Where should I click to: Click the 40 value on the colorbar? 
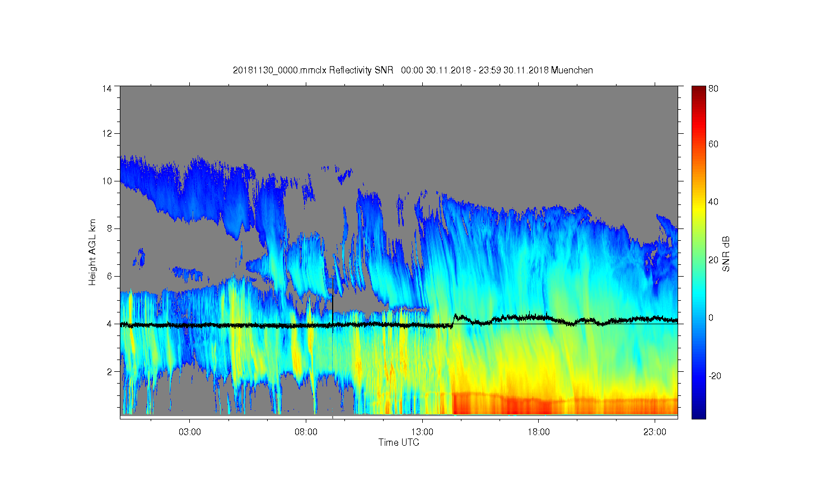[713, 202]
